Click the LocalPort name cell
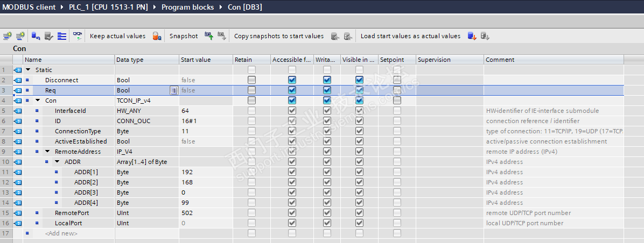The image size is (644, 243). pyautogui.click(x=68, y=223)
